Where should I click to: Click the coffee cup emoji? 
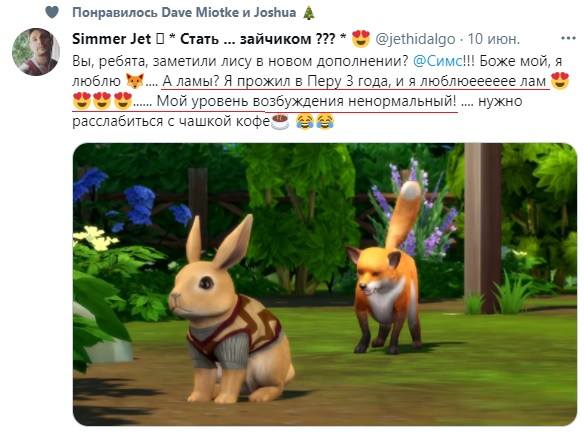click(x=280, y=121)
